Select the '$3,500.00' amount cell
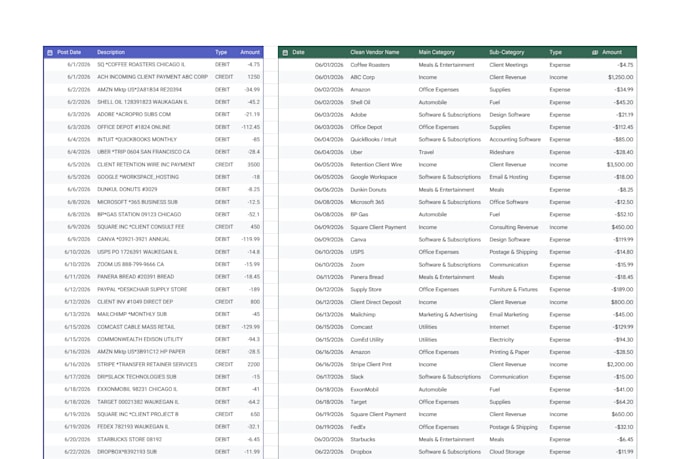 620,165
